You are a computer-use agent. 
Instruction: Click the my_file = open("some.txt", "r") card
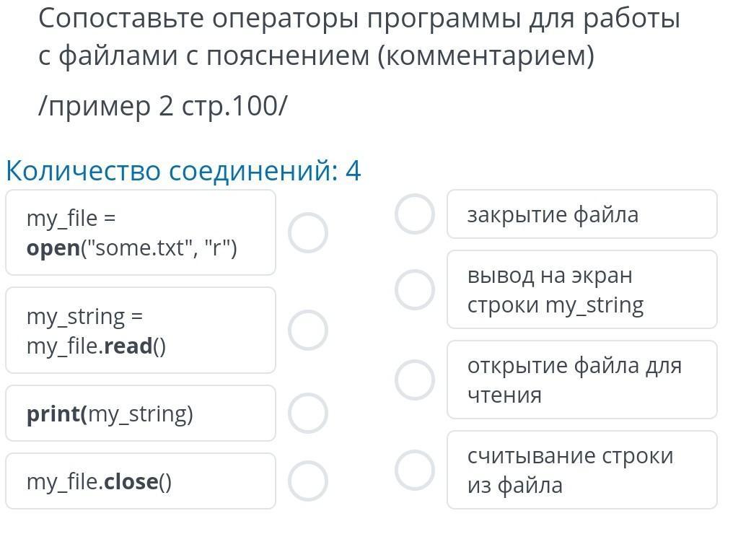[141, 232]
